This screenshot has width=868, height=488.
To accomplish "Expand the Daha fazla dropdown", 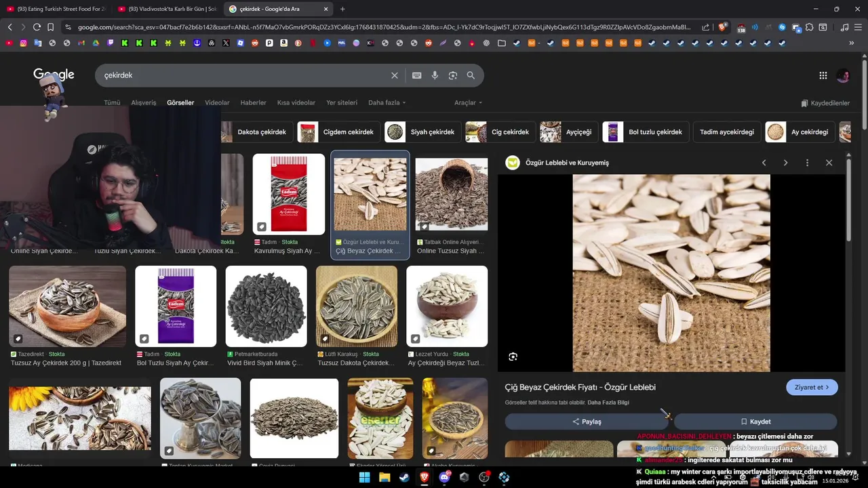I will pyautogui.click(x=387, y=103).
